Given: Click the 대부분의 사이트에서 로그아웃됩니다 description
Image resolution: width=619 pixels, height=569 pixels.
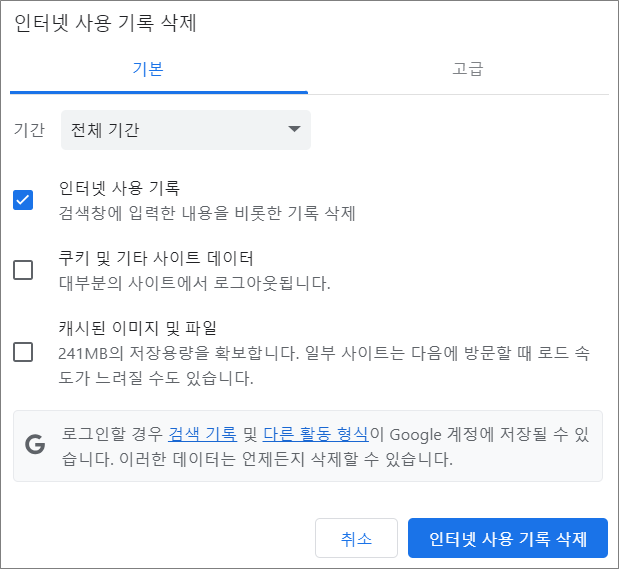Looking at the screenshot, I should tap(194, 284).
